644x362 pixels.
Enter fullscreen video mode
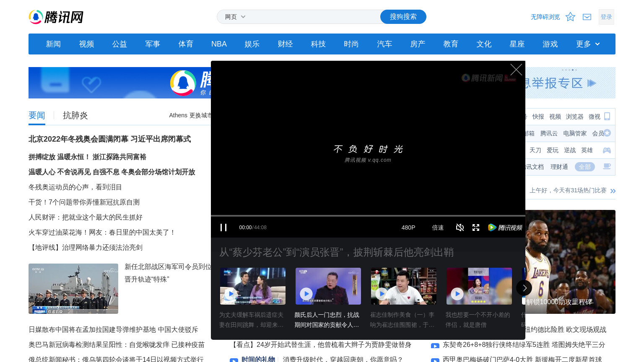(476, 228)
